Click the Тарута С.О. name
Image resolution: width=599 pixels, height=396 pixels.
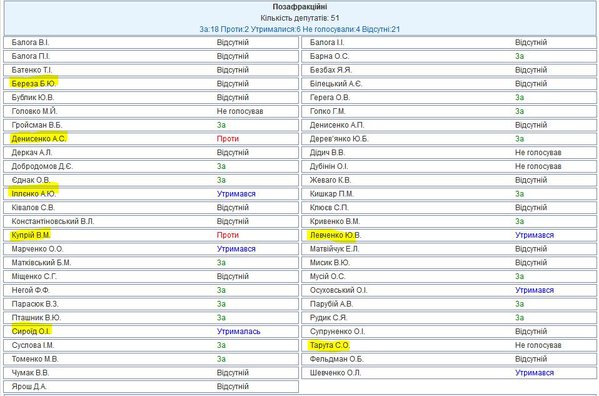(x=329, y=345)
